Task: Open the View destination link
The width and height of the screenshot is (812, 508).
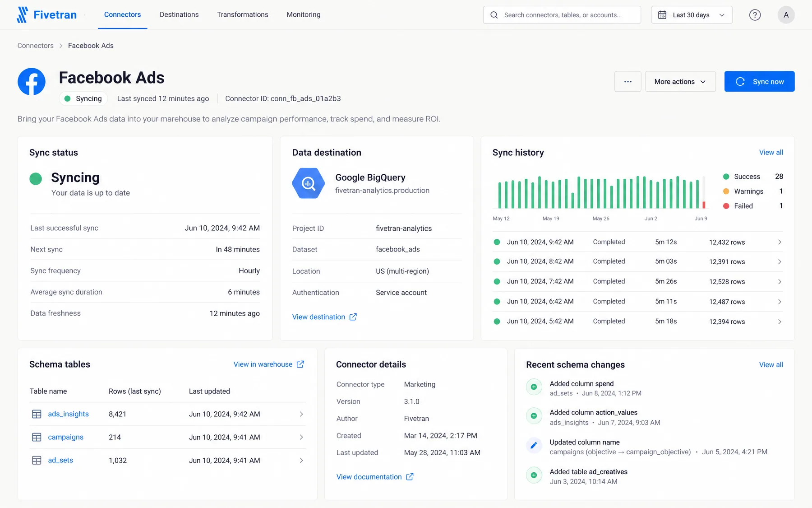Action: (x=324, y=317)
